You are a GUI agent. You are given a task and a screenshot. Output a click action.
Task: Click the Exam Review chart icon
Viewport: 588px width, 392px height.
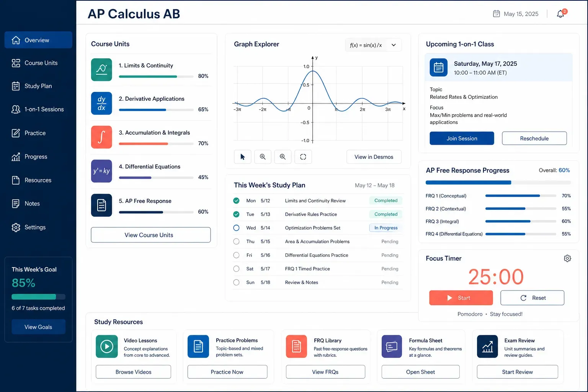[487, 346]
